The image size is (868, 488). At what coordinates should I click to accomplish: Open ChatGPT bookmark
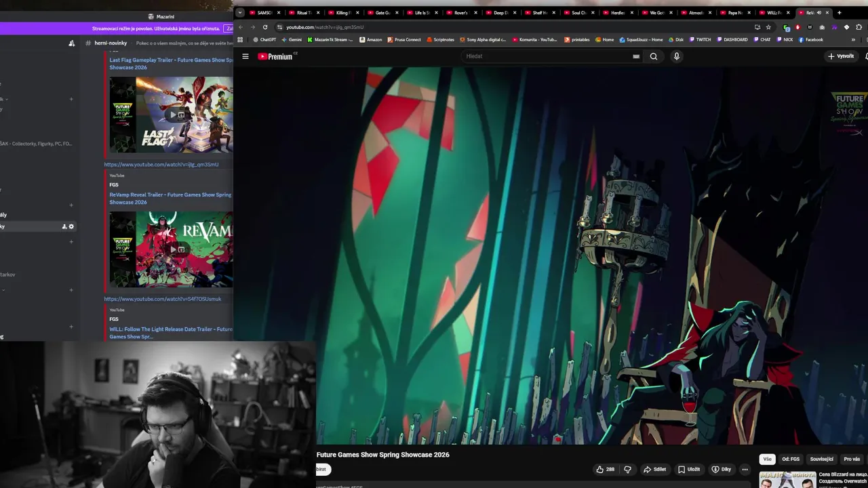[x=264, y=39]
